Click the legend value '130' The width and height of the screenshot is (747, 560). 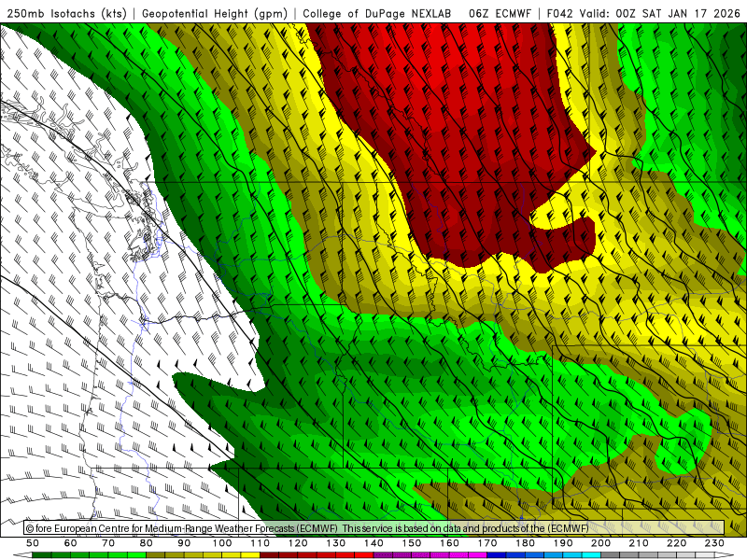[x=336, y=543]
